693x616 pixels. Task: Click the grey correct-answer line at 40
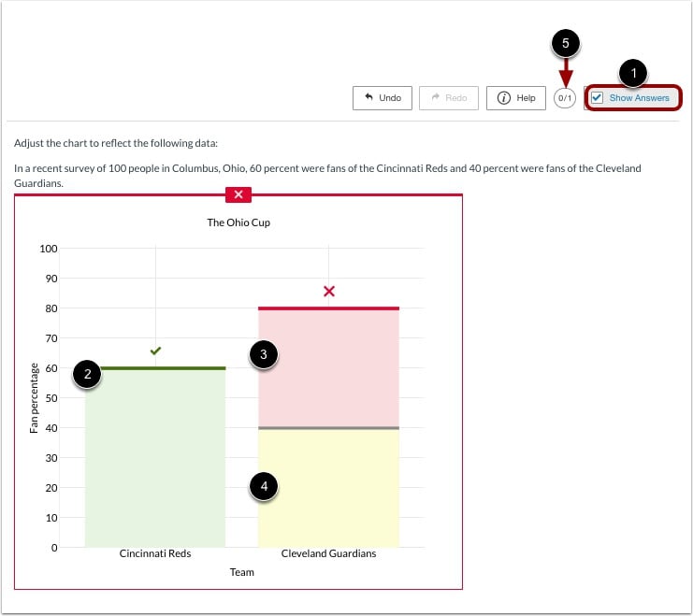(328, 428)
